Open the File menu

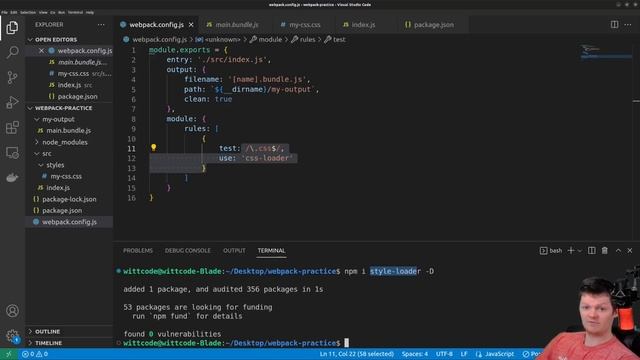pos(4,12)
